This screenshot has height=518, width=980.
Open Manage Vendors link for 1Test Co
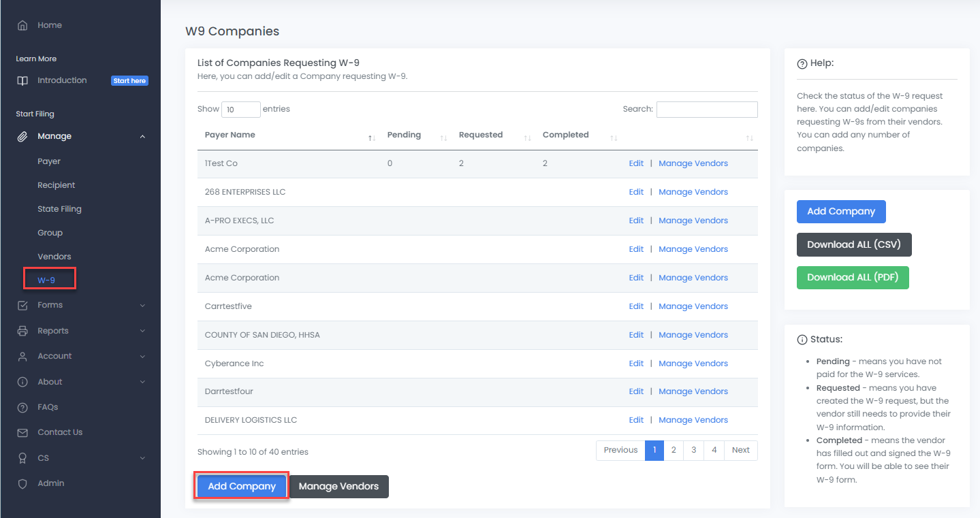(x=693, y=163)
